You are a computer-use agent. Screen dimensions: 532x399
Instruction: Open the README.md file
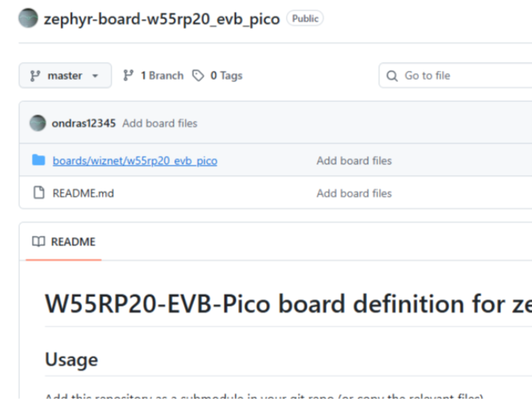pyautogui.click(x=83, y=193)
